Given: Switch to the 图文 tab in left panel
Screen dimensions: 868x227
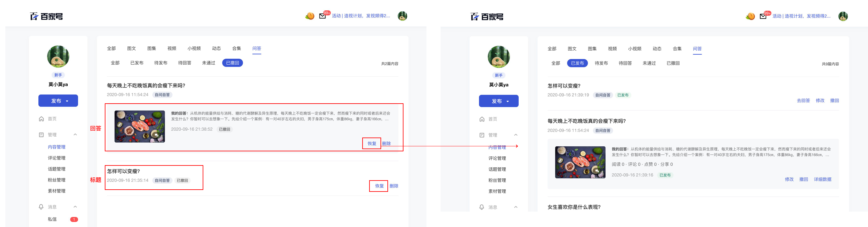Looking at the screenshot, I should coord(132,48).
